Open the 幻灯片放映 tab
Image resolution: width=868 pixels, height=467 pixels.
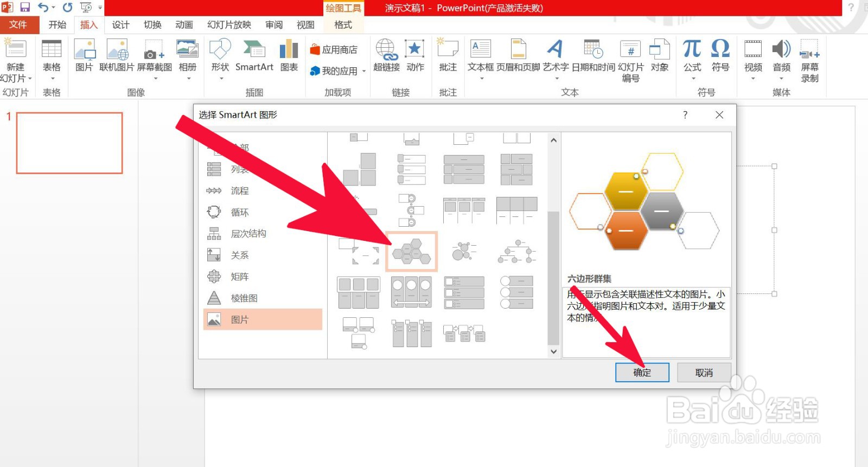[x=229, y=25]
